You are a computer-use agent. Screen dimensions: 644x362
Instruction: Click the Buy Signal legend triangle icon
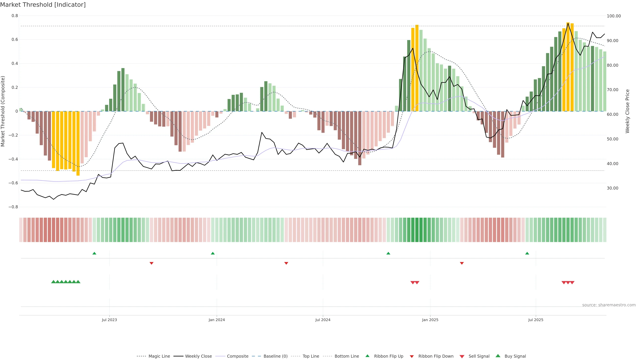coord(498,356)
